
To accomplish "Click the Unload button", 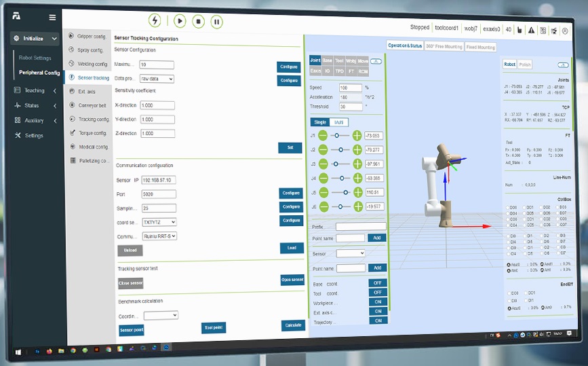I will click(130, 250).
